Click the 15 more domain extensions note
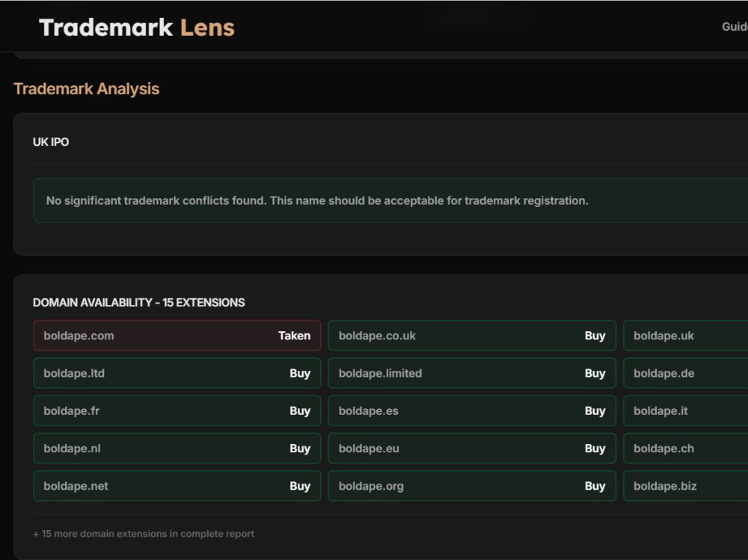This screenshot has height=560, width=748. click(x=144, y=535)
